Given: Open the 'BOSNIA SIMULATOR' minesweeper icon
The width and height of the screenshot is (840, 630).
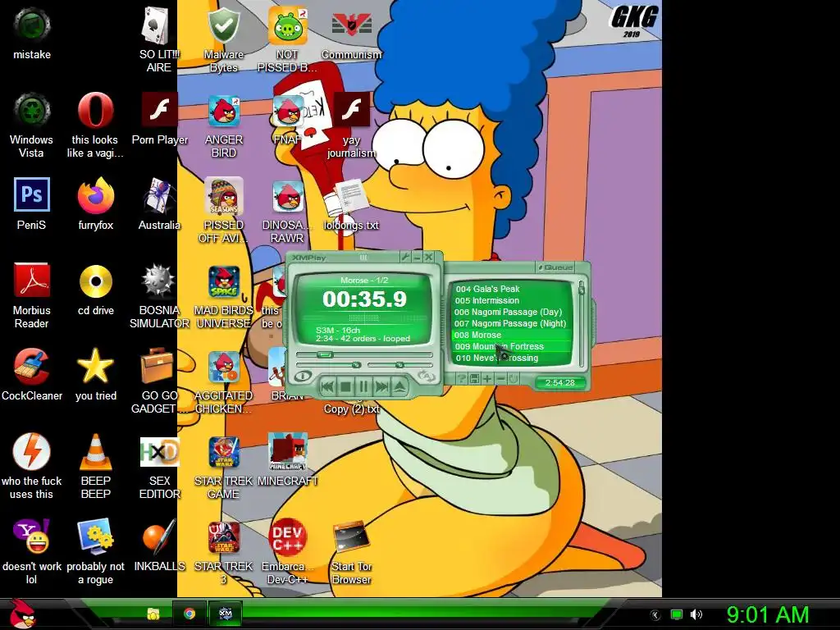Looking at the screenshot, I should click(159, 294).
